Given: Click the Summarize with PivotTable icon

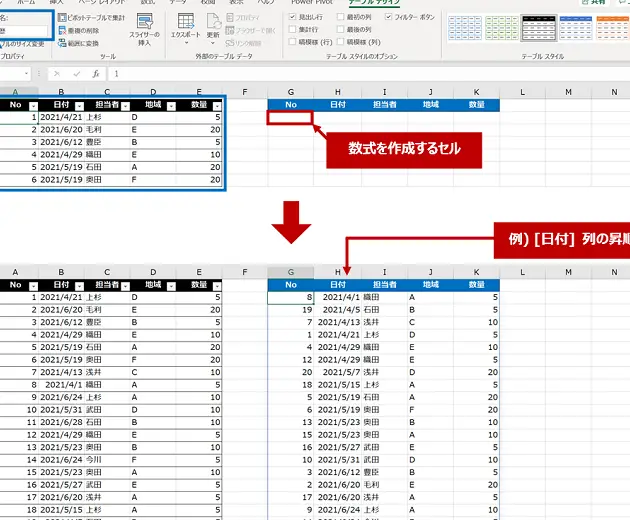Looking at the screenshot, I should (62, 18).
